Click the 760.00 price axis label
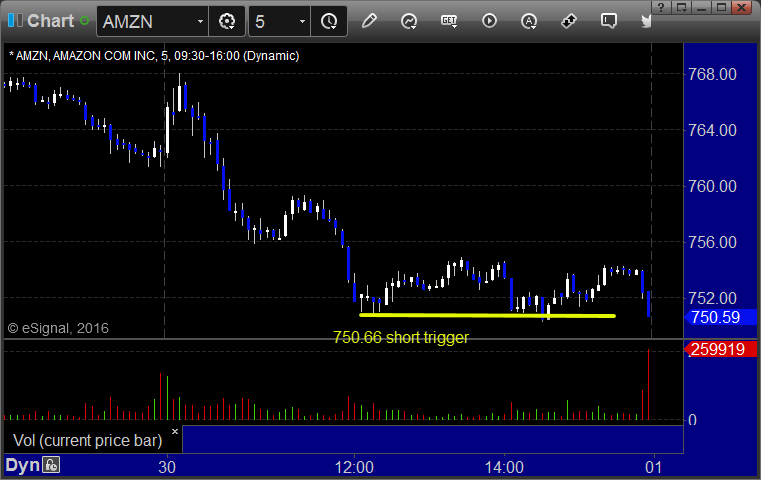761x480 pixels. click(712, 186)
